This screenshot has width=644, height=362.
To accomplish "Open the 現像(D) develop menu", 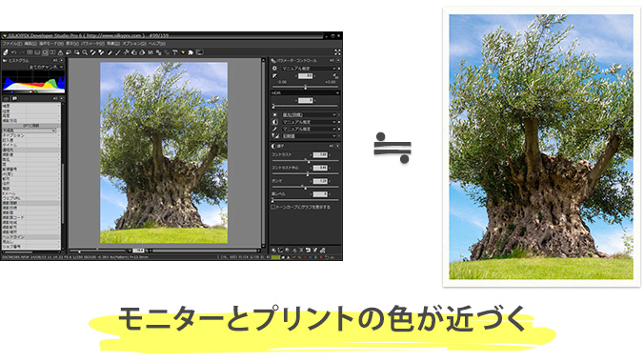I will point(113,44).
